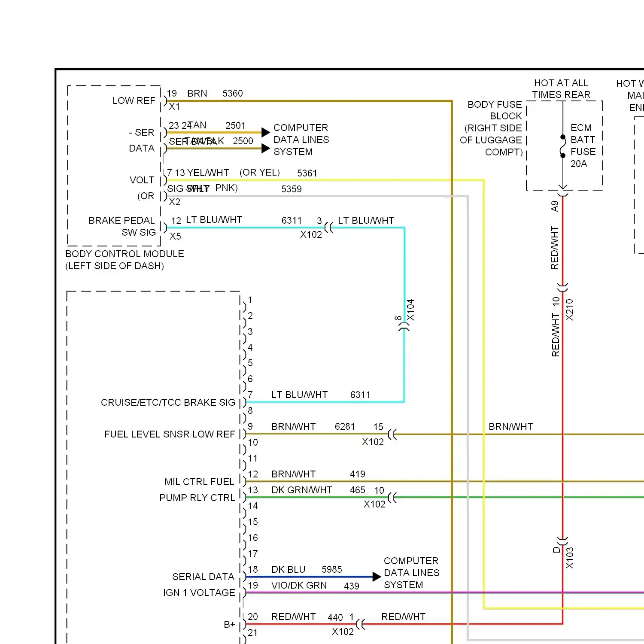Select circuit number 6281
The height and width of the screenshot is (644, 644).
345,426
